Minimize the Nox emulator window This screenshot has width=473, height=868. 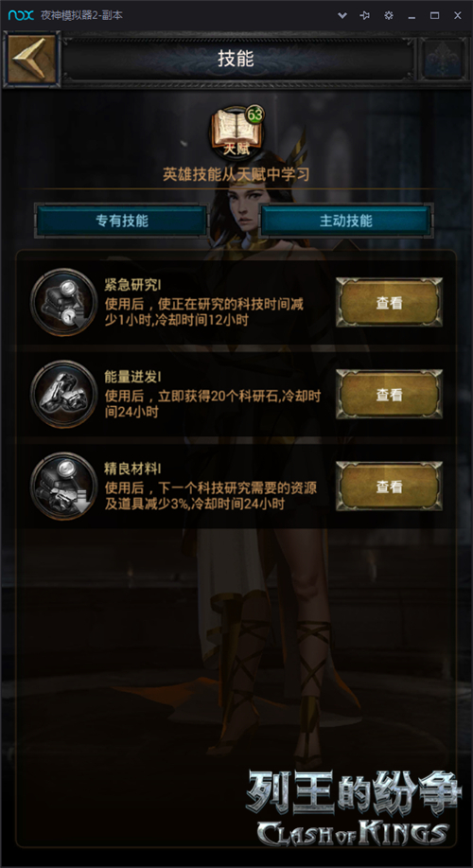[x=412, y=16]
